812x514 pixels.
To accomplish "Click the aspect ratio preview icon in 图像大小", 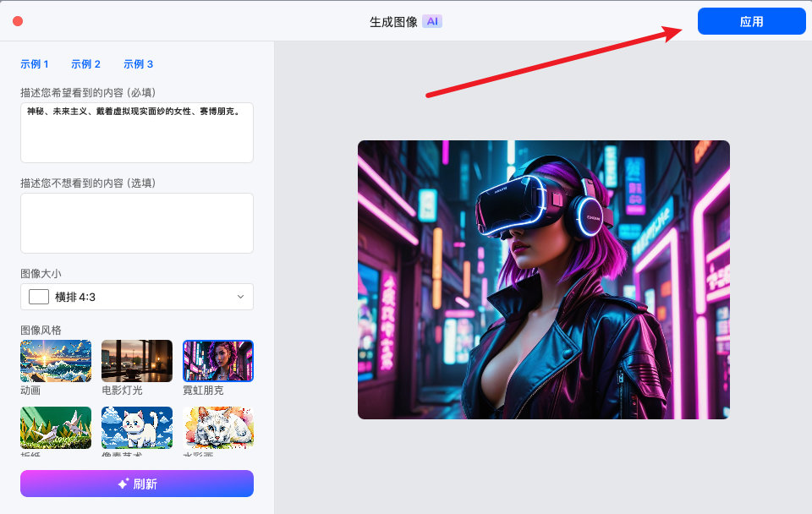I will tap(37, 297).
